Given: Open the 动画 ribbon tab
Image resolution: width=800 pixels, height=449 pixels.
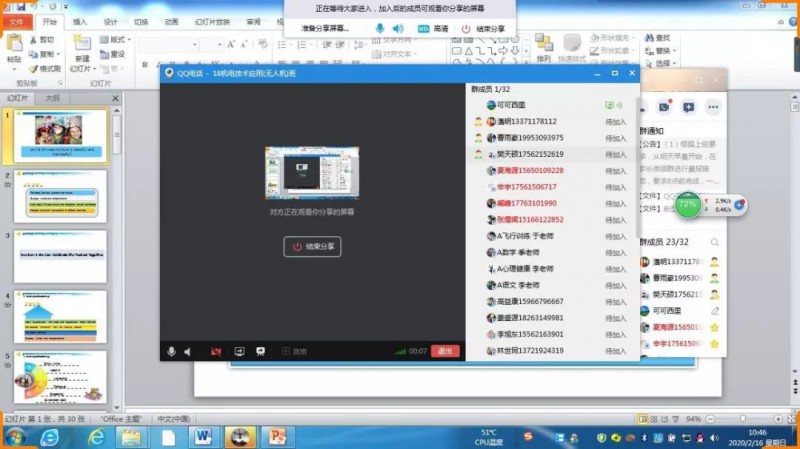Looking at the screenshot, I should (x=172, y=22).
